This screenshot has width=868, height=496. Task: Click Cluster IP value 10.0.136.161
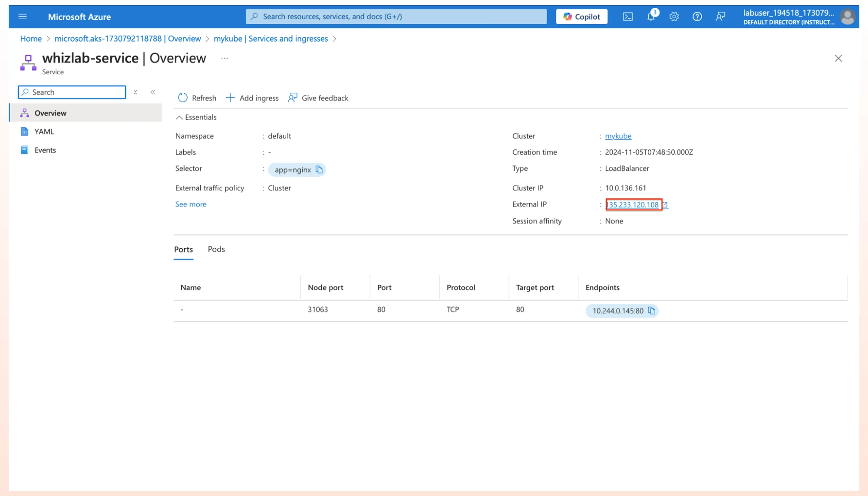tap(625, 188)
